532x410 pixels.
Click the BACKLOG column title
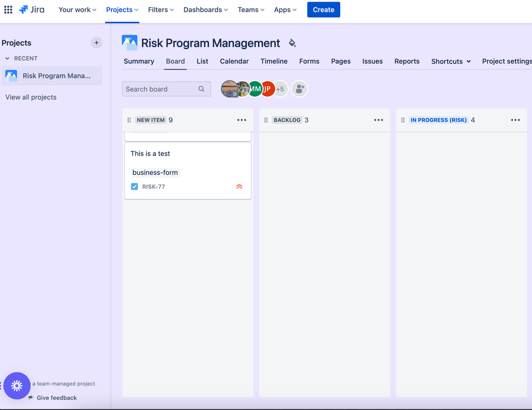pos(287,120)
